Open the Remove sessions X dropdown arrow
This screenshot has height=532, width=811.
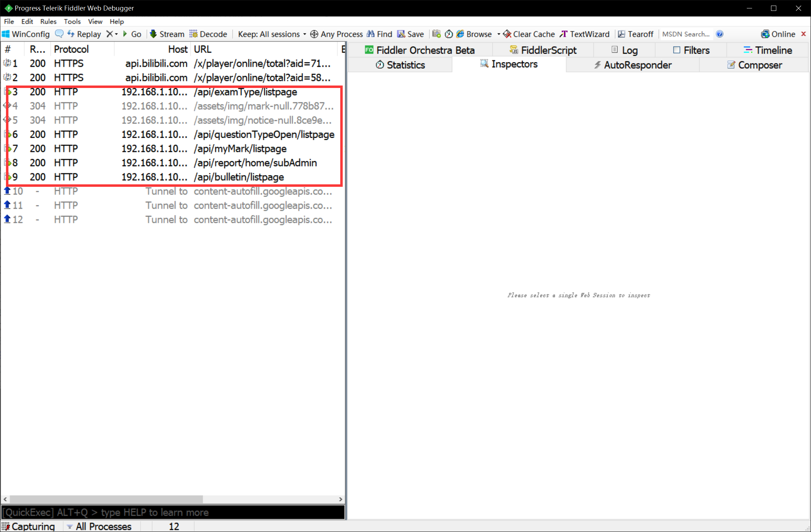pos(116,34)
